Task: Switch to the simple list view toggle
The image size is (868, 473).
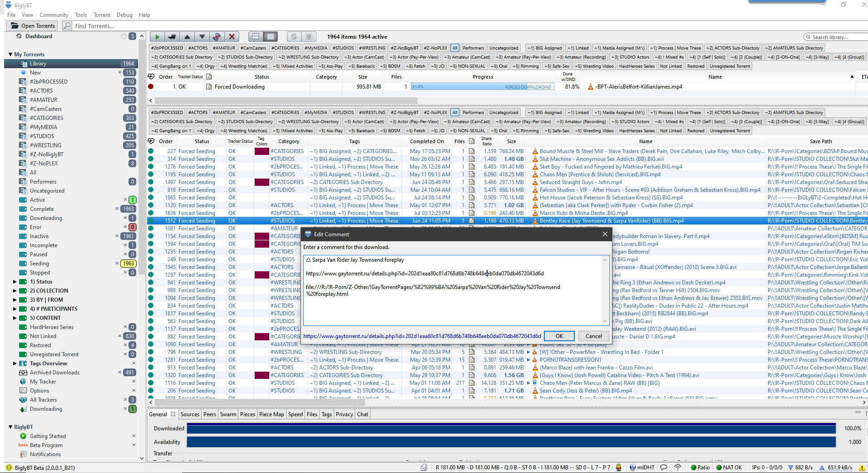Action: 256,37
